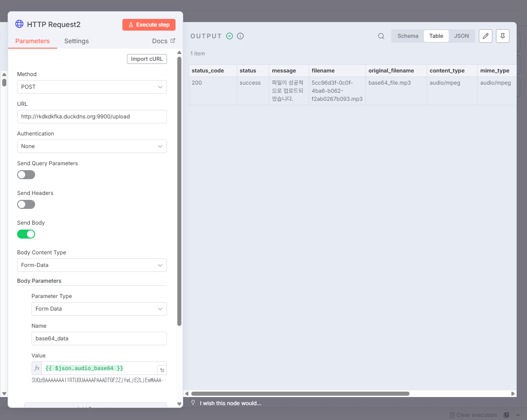Click the output horizontal scrollbar thumb
Image resolution: width=527 pixels, height=420 pixels.
click(300, 393)
